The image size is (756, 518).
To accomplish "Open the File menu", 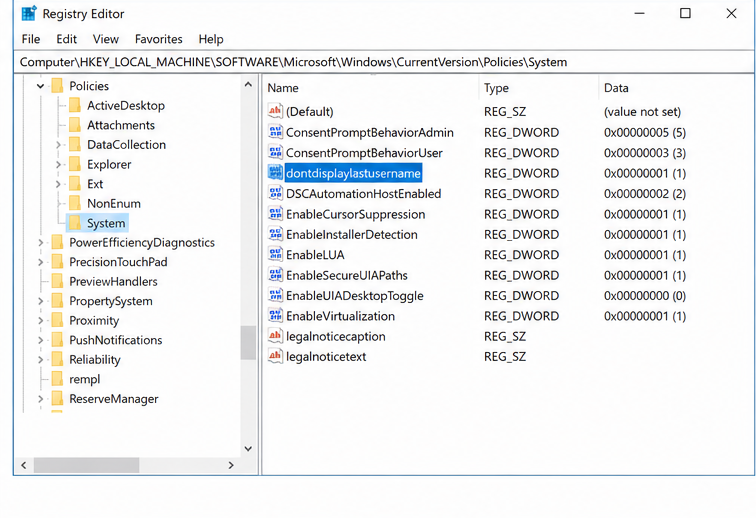I will 31,39.
